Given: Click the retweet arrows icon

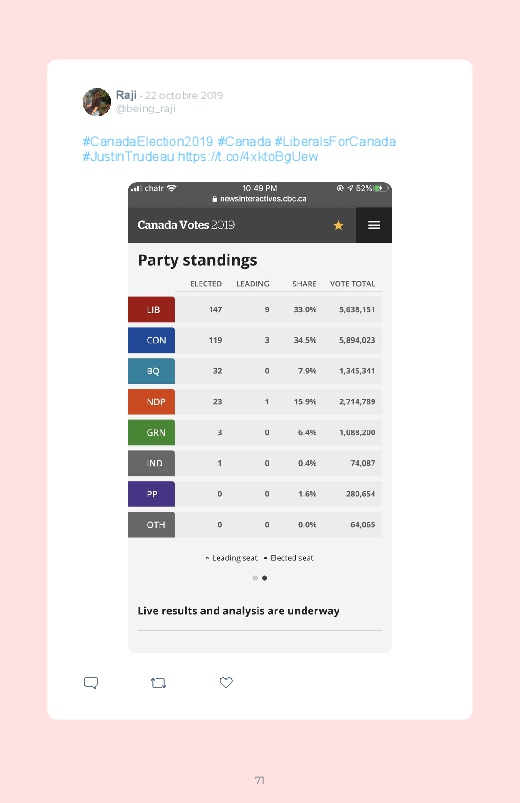Looking at the screenshot, I should 158,683.
